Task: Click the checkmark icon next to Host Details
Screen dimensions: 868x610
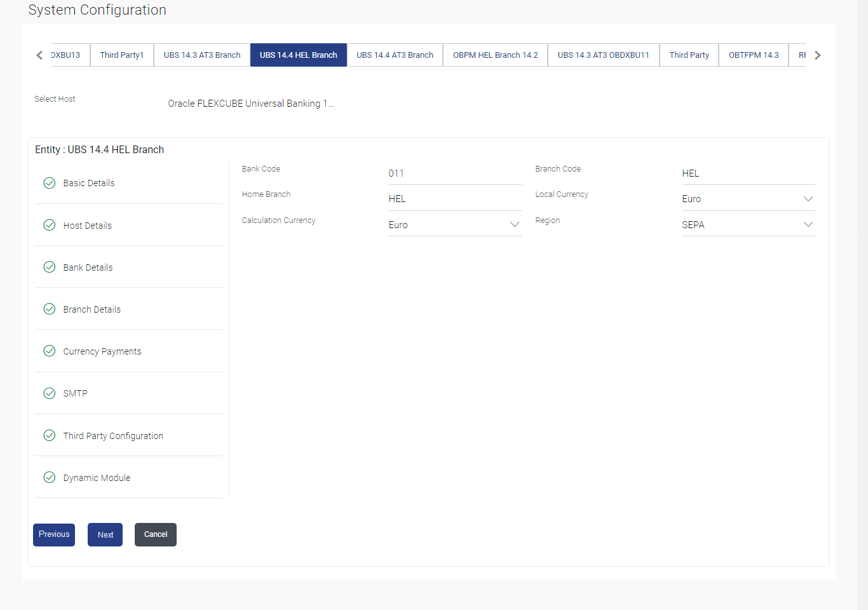Action: (50, 225)
